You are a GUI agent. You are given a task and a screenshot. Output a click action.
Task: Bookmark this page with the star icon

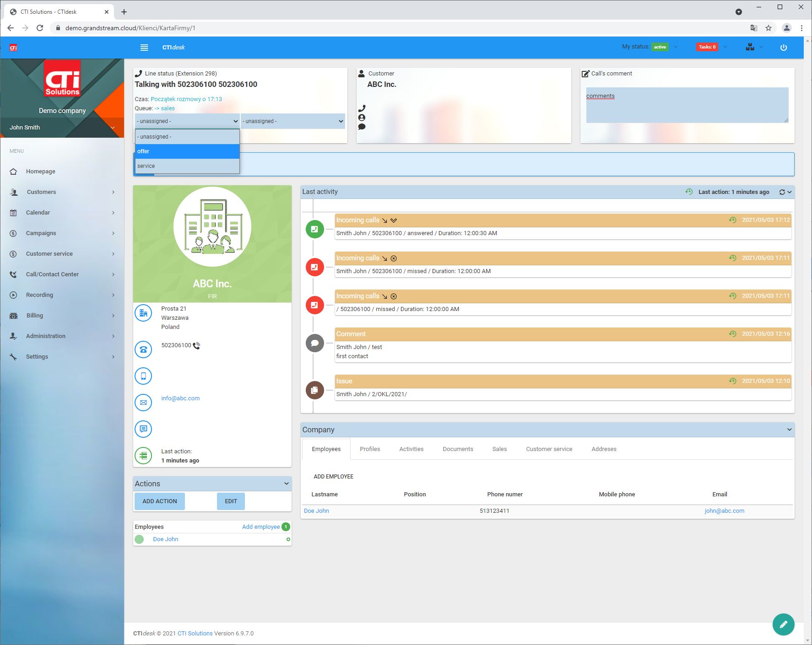769,28
